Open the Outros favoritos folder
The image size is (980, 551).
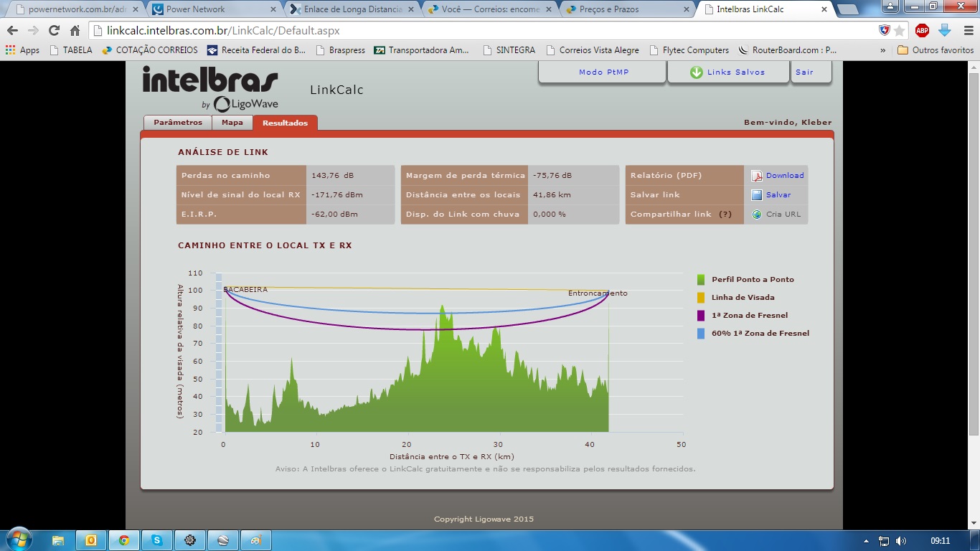936,50
